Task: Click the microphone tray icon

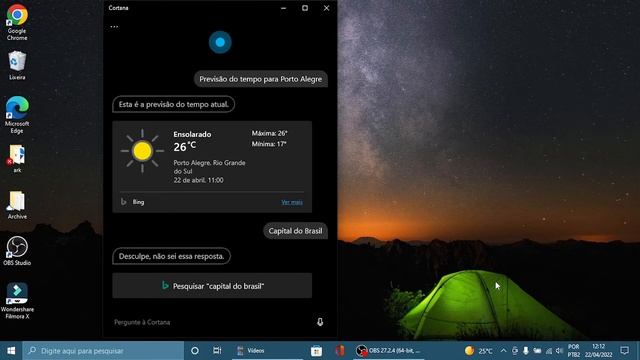Action: 526,351
